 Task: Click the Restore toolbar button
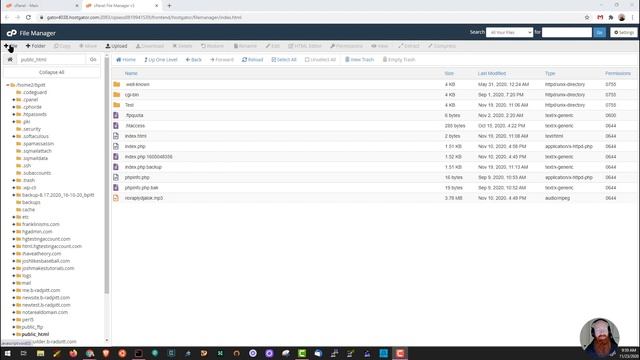click(212, 46)
